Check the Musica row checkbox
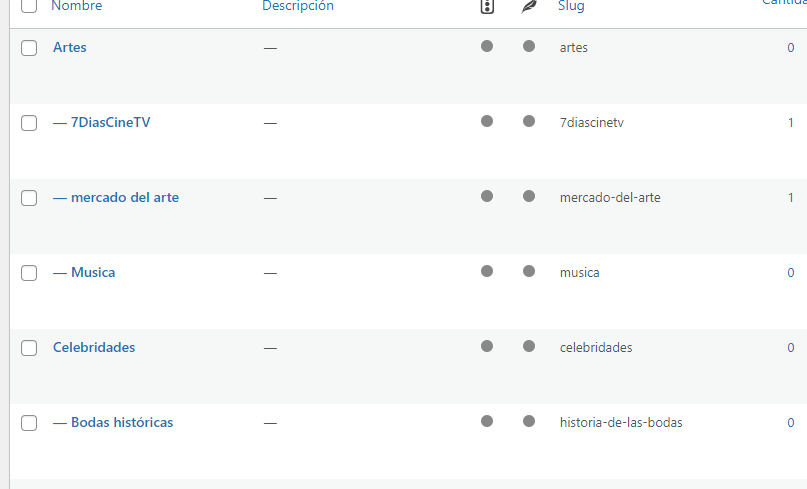The image size is (807, 489). [29, 273]
